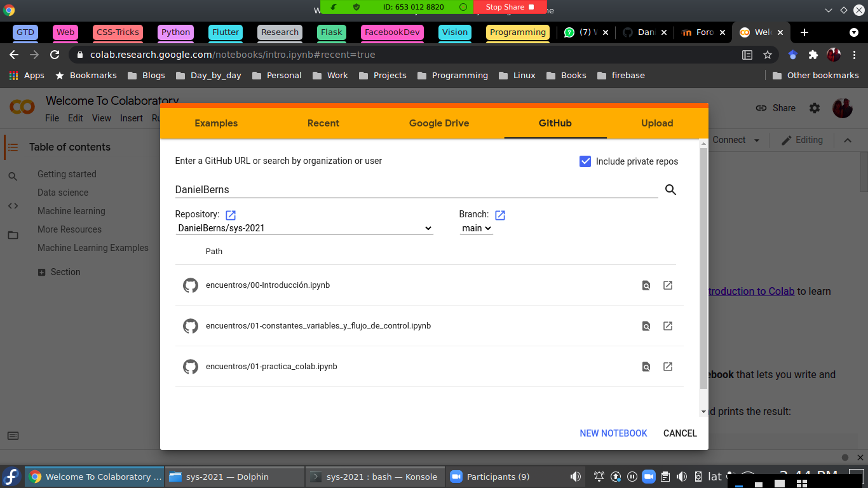Switch to the sys-2021 Dolphin taskbar window

[x=234, y=477]
